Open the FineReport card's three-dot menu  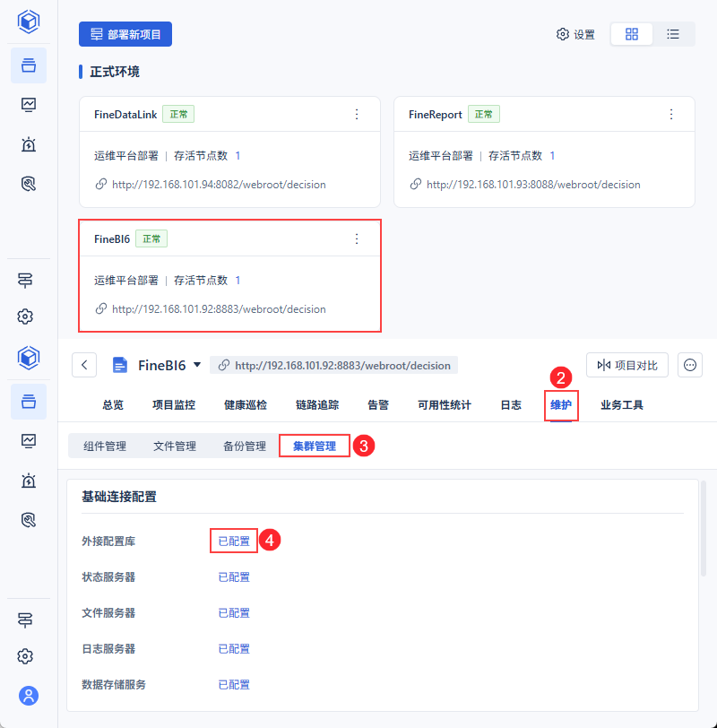pos(671,114)
